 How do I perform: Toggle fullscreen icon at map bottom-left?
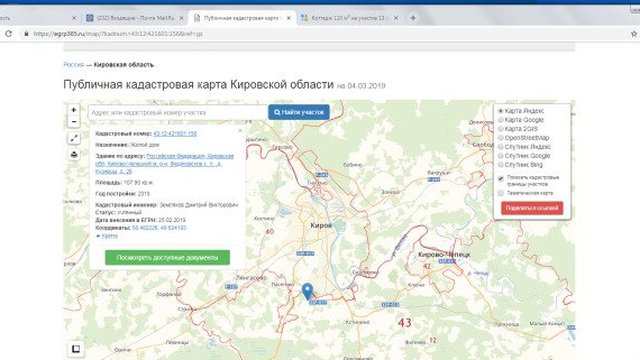tap(76, 349)
